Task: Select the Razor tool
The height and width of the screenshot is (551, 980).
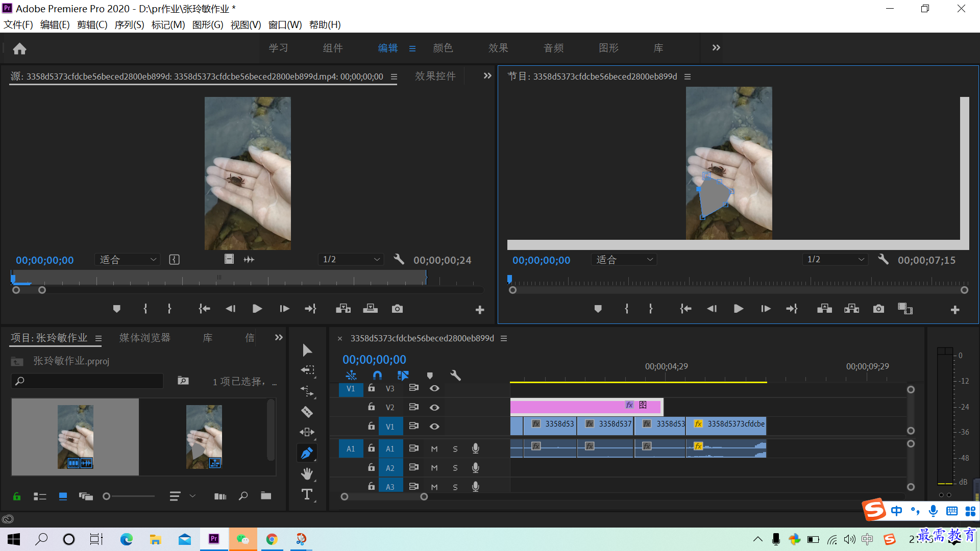Action: tap(307, 412)
